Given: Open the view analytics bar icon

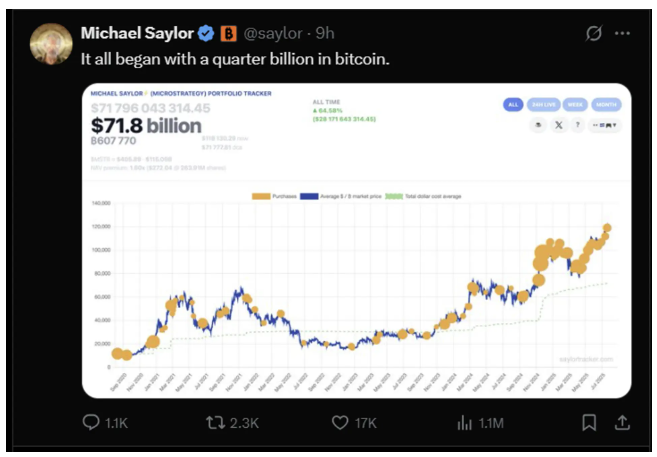Looking at the screenshot, I should (464, 423).
